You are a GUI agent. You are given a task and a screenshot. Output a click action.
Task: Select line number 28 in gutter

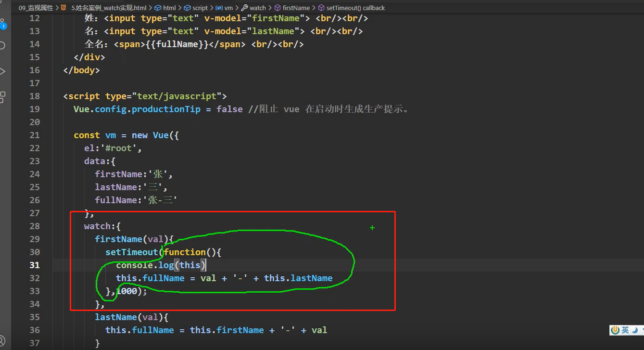pyautogui.click(x=35, y=226)
